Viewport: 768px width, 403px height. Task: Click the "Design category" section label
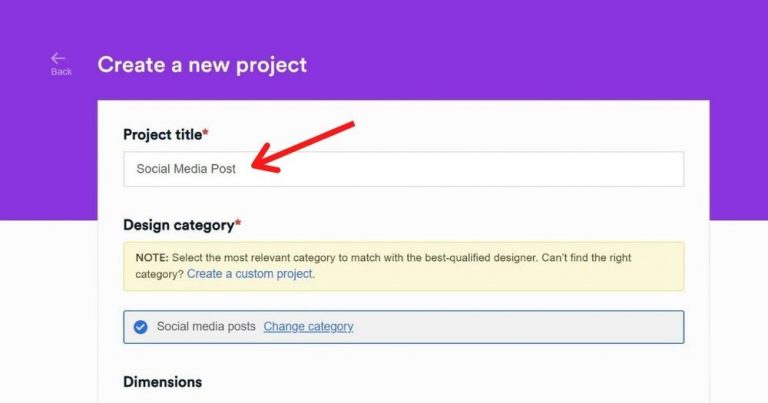[178, 225]
